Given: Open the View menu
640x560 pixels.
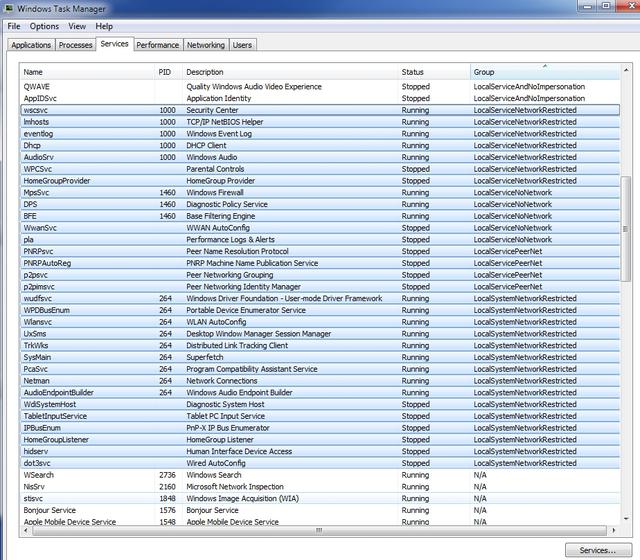Looking at the screenshot, I should [x=77, y=26].
